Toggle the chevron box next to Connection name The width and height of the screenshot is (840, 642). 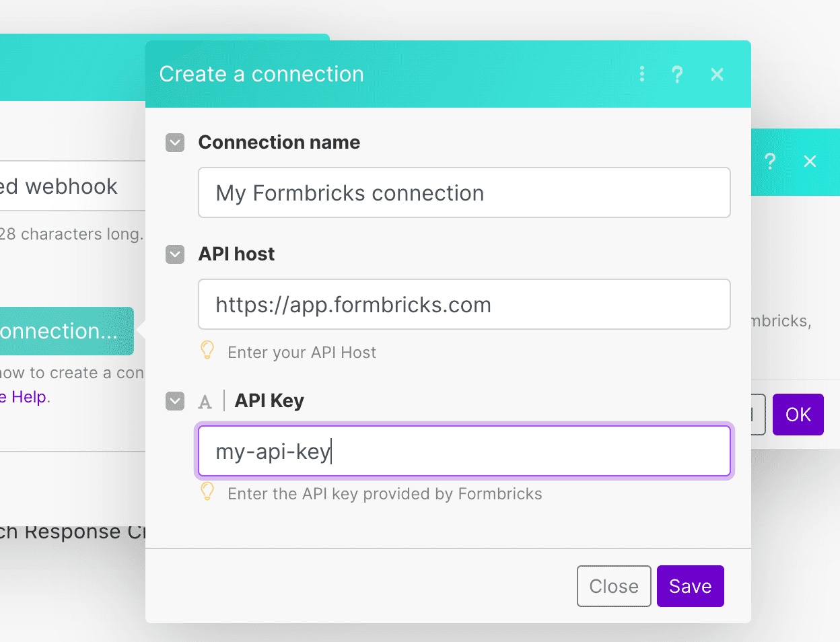point(175,143)
